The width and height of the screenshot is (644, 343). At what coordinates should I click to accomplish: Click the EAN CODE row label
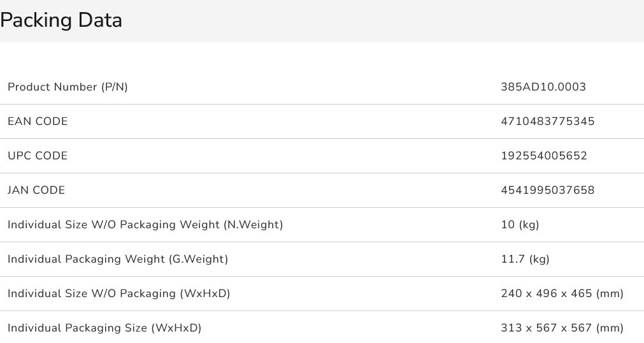(x=38, y=121)
